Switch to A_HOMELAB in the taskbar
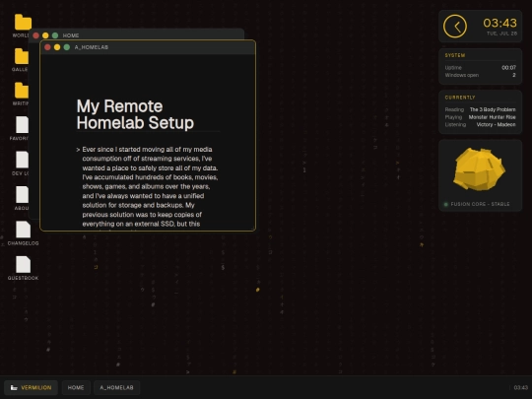This screenshot has width=532, height=399. pos(116,387)
